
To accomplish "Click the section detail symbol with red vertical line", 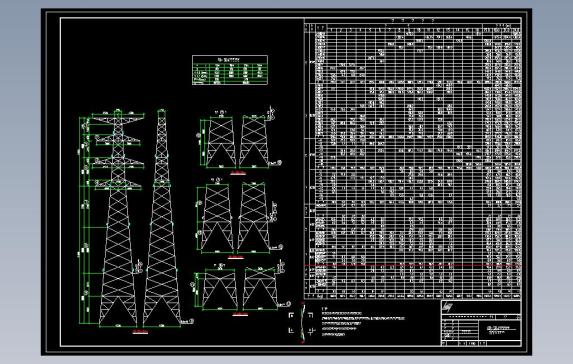I will [302, 323].
